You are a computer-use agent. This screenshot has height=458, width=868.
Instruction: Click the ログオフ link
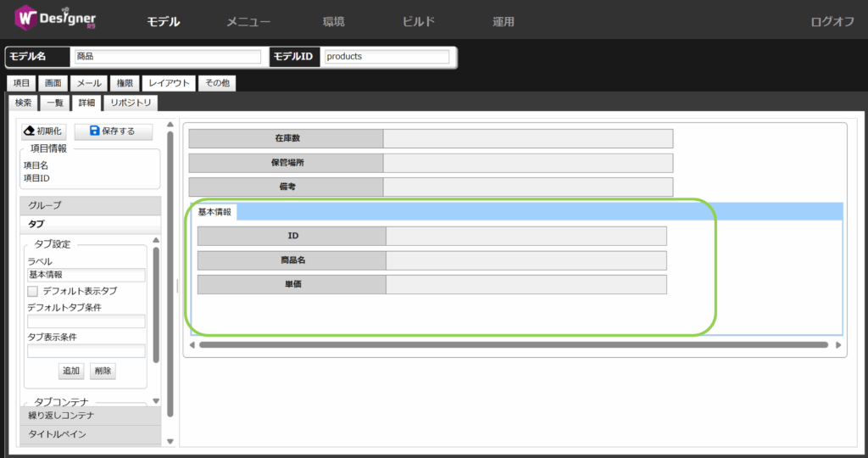(832, 22)
